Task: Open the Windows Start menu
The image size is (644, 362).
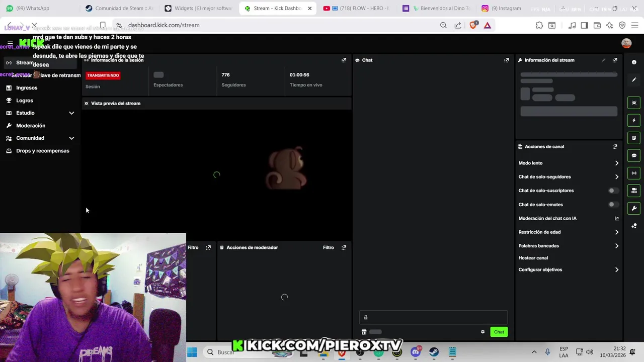Action: (192, 352)
